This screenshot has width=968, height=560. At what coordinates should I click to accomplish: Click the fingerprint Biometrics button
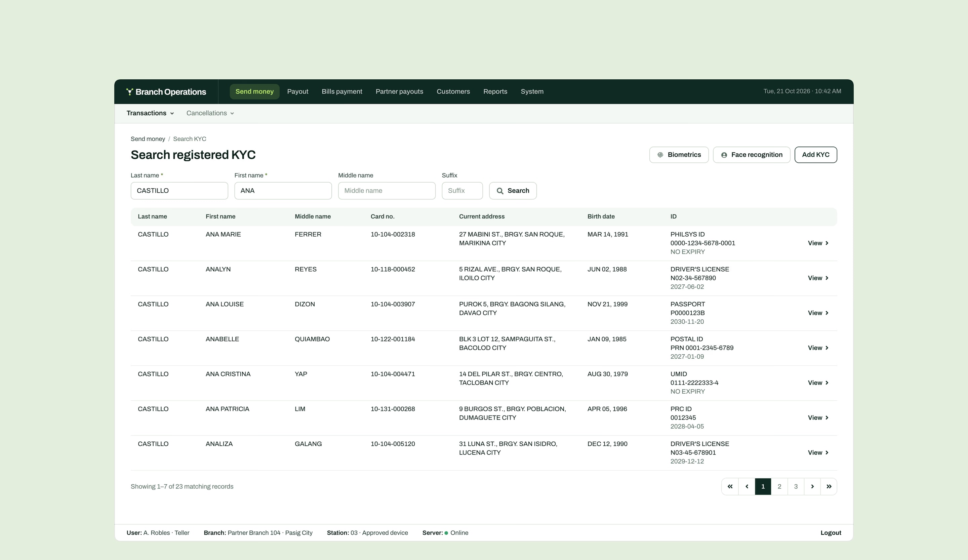pyautogui.click(x=679, y=155)
